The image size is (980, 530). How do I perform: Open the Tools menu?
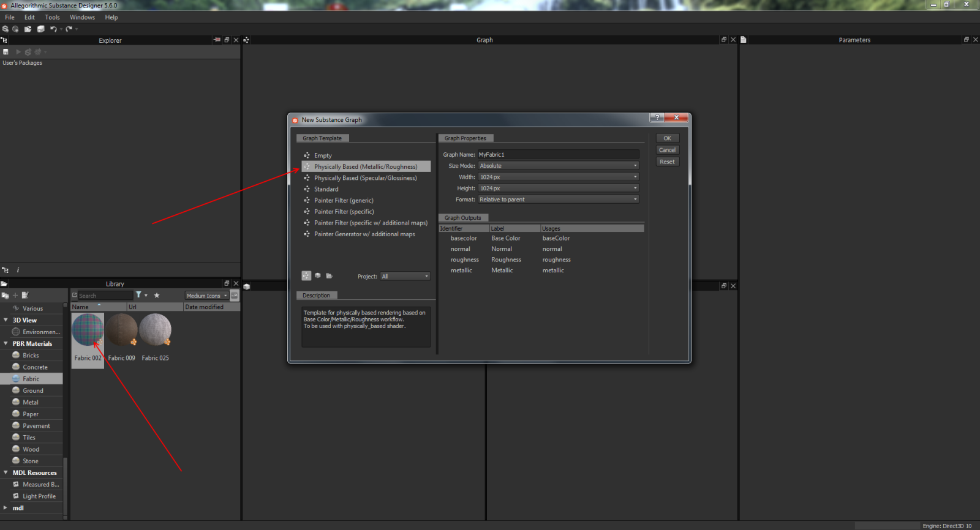[52, 17]
